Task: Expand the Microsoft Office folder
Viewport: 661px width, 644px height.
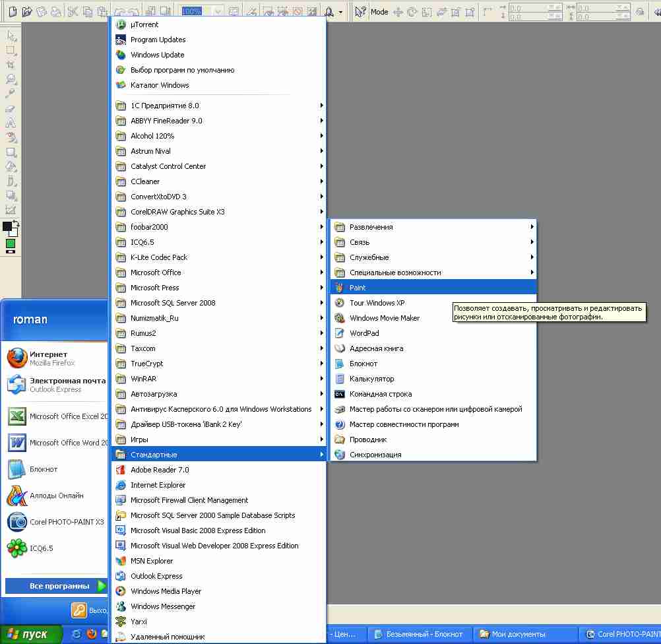Action: [x=218, y=273]
